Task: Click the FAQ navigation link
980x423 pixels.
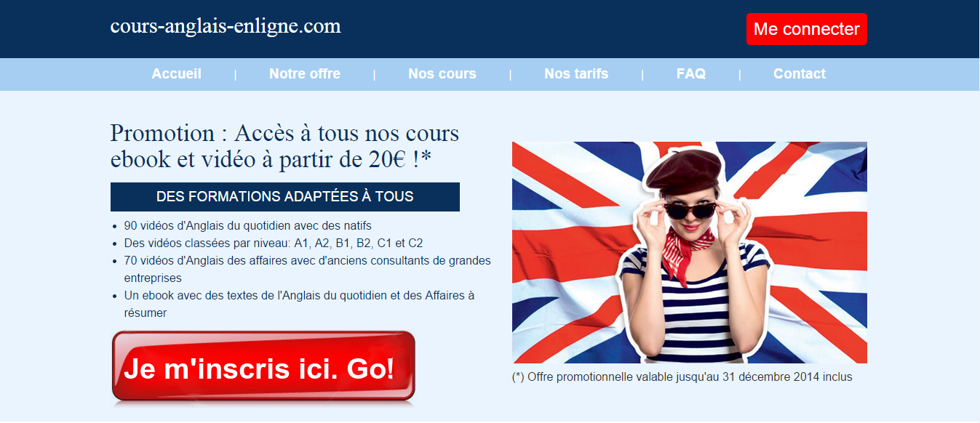Action: pos(691,74)
